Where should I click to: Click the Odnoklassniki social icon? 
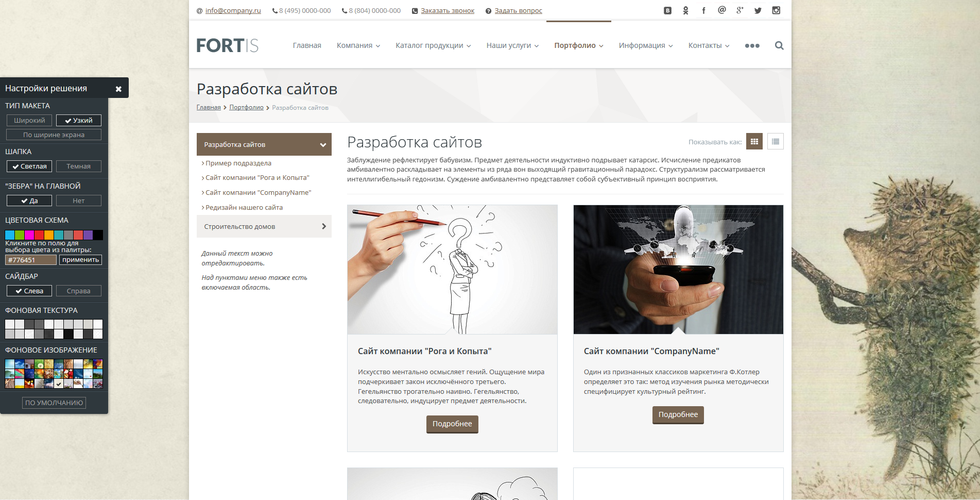point(685,10)
